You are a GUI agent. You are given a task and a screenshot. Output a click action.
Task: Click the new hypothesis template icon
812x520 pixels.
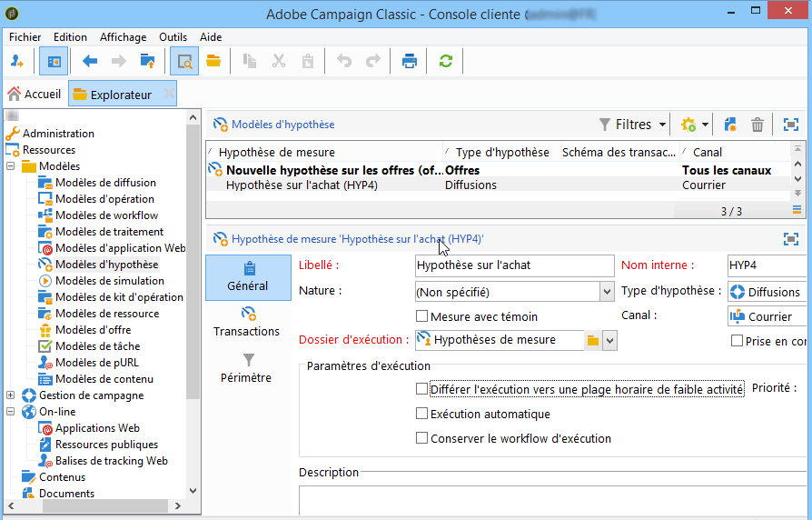tap(730, 125)
